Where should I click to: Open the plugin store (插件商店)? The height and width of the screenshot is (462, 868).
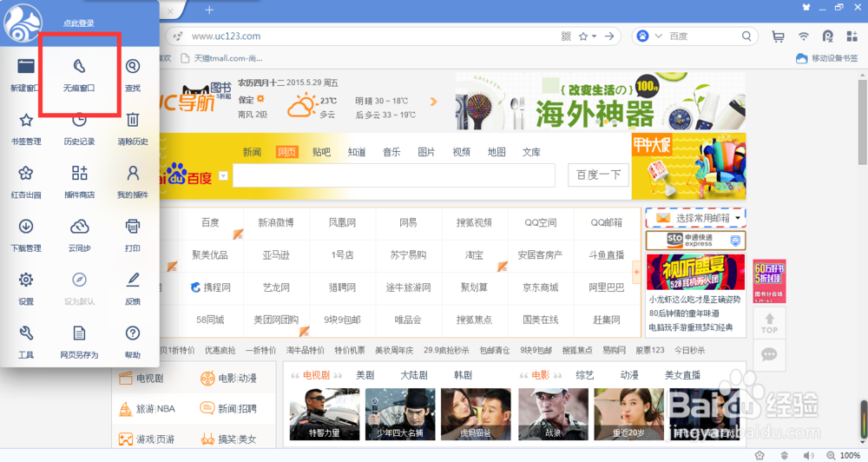79,182
